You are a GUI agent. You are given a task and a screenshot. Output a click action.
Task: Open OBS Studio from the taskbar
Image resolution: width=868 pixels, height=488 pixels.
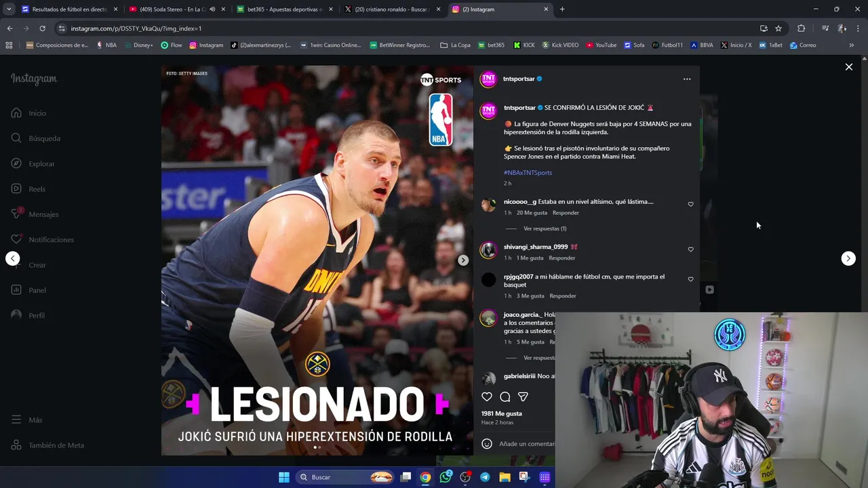click(465, 477)
